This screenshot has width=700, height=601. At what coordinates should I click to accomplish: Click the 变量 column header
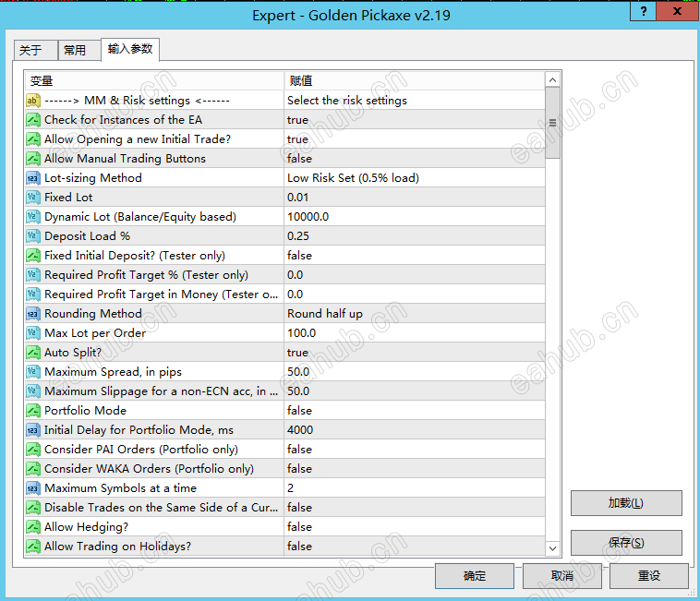(x=154, y=80)
